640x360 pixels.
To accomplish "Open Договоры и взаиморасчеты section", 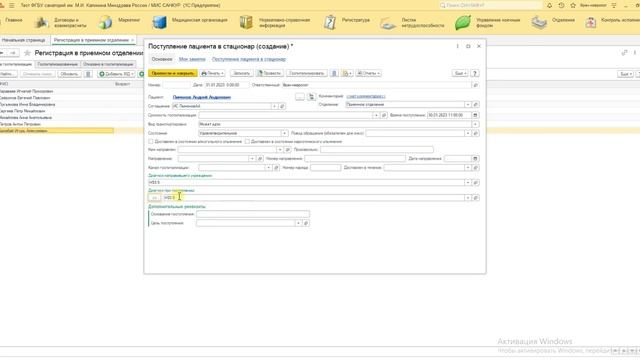I will coord(60,22).
